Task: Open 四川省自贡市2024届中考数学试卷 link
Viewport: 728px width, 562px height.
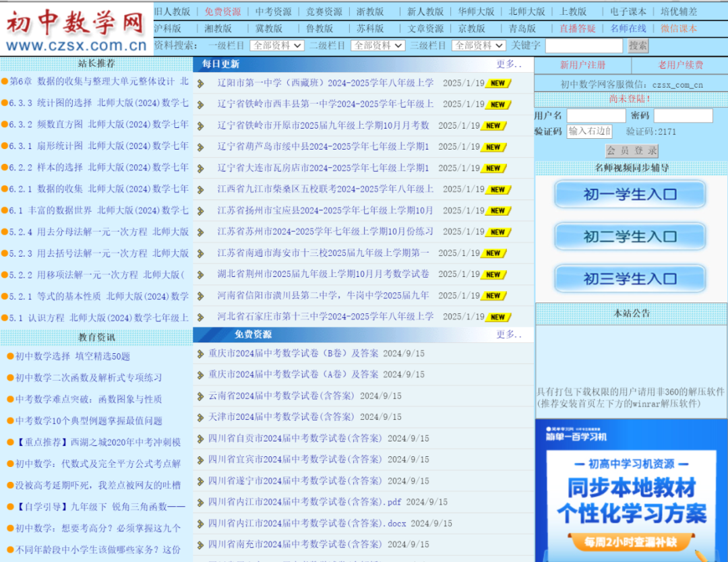Action: click(x=295, y=439)
